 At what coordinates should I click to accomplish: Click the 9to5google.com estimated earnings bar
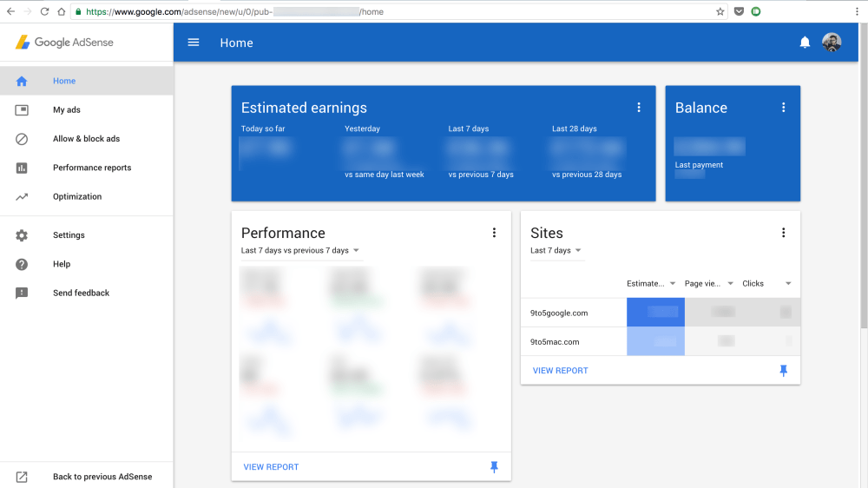click(655, 313)
